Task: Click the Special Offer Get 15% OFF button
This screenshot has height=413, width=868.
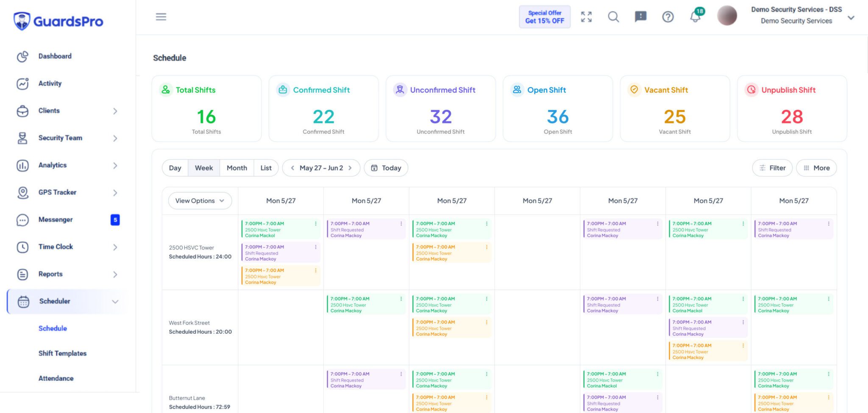Action: [545, 17]
